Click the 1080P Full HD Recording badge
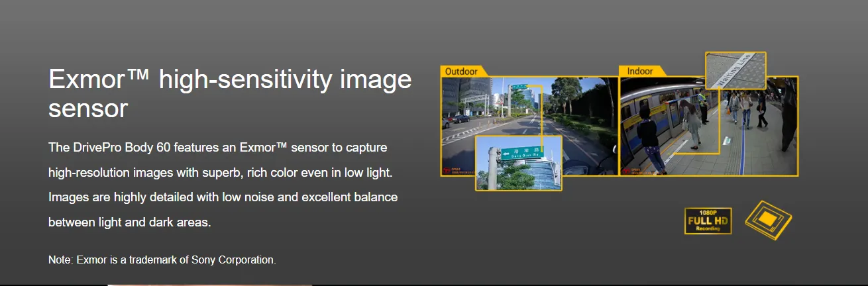Image resolution: width=868 pixels, height=286 pixels. [708, 221]
